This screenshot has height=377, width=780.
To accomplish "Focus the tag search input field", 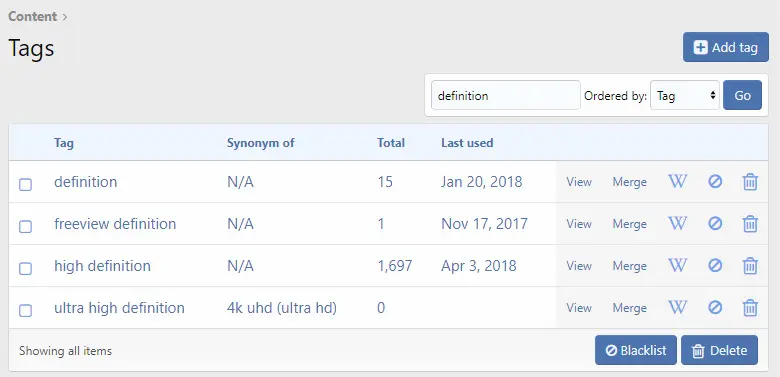I will coord(505,95).
